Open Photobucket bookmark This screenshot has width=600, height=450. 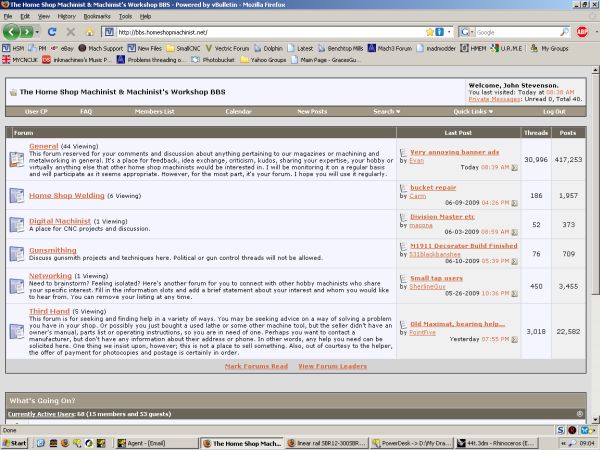pyautogui.click(x=213, y=60)
